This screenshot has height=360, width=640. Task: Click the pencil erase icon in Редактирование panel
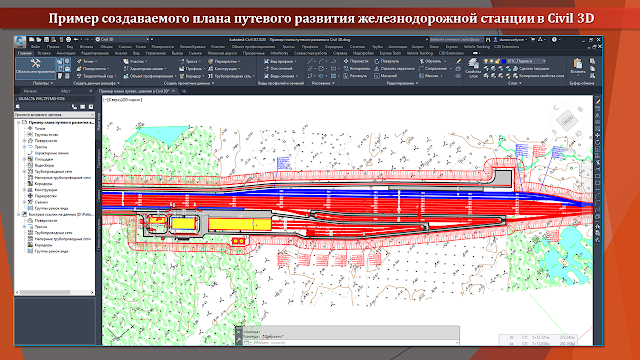458,61
